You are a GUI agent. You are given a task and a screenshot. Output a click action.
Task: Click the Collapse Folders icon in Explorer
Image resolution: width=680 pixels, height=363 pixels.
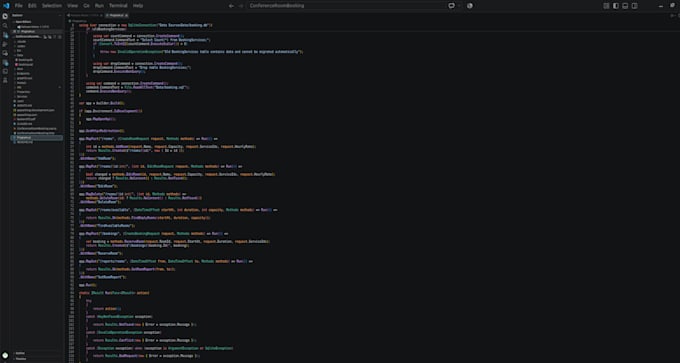[x=60, y=37]
